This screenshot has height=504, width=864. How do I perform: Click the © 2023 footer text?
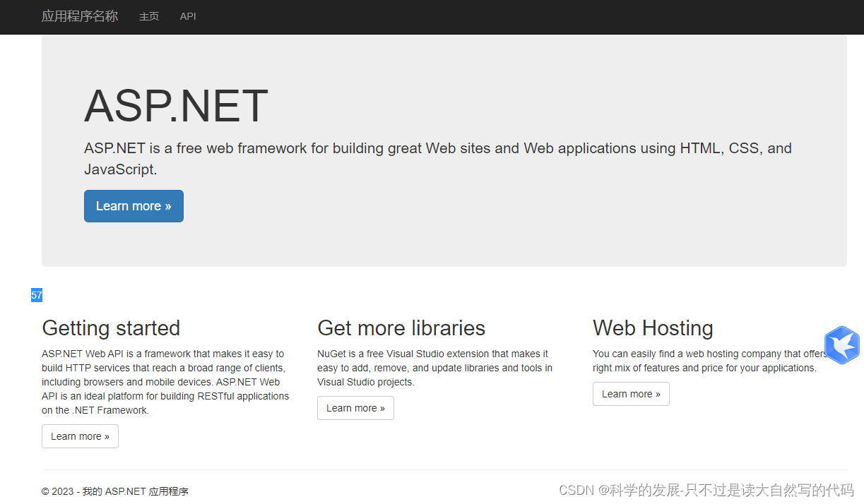pyautogui.click(x=115, y=491)
